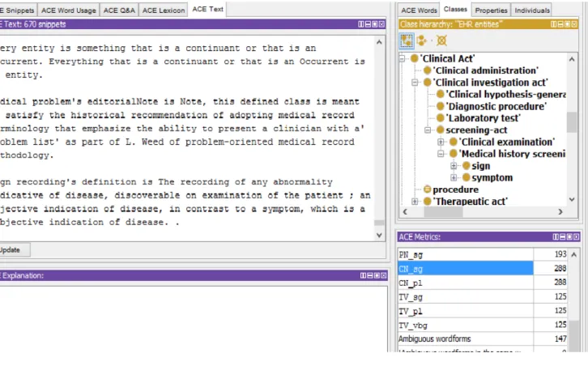
Task: Select the ACE Text tab
Action: [x=208, y=9]
